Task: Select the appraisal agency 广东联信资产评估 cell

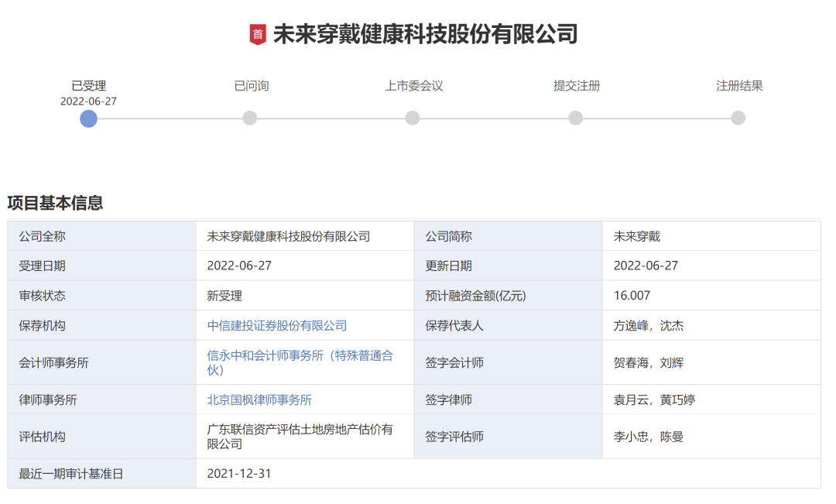Action: tap(305, 437)
